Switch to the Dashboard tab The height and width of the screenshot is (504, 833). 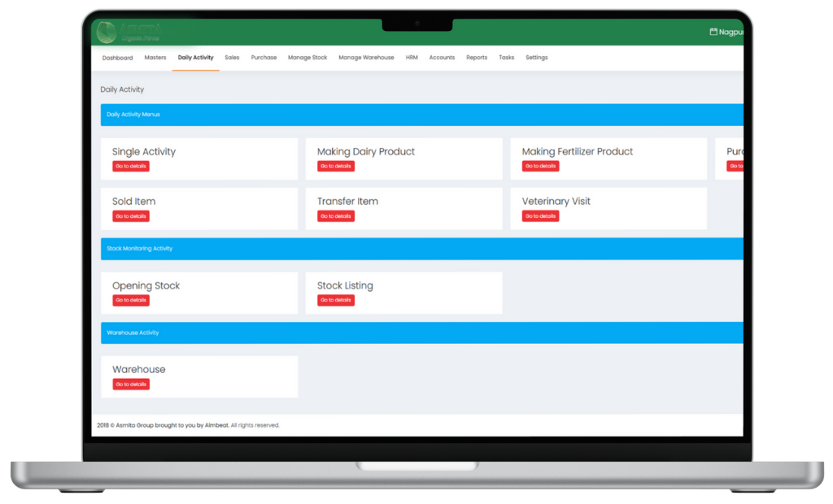click(117, 57)
